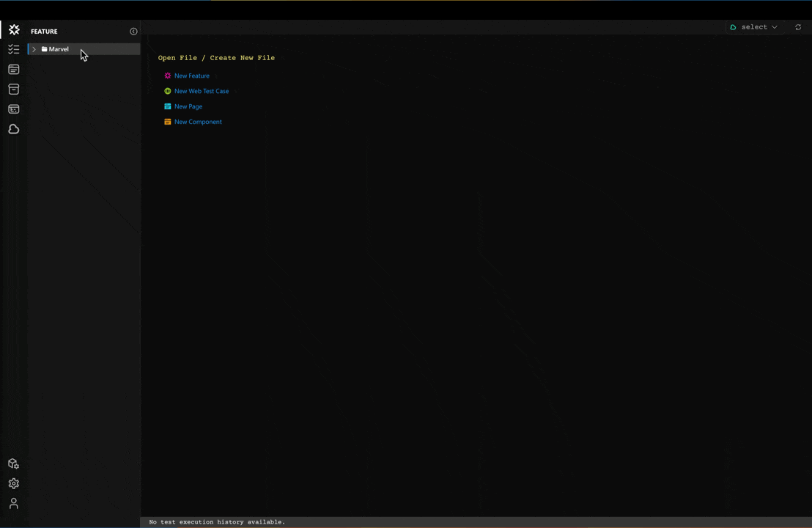The height and width of the screenshot is (528, 812).
Task: Click the test execution history status bar
Action: pyautogui.click(x=217, y=522)
